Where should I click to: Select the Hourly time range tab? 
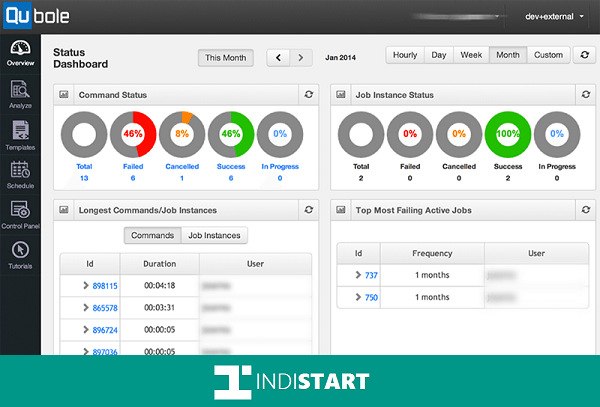point(405,55)
